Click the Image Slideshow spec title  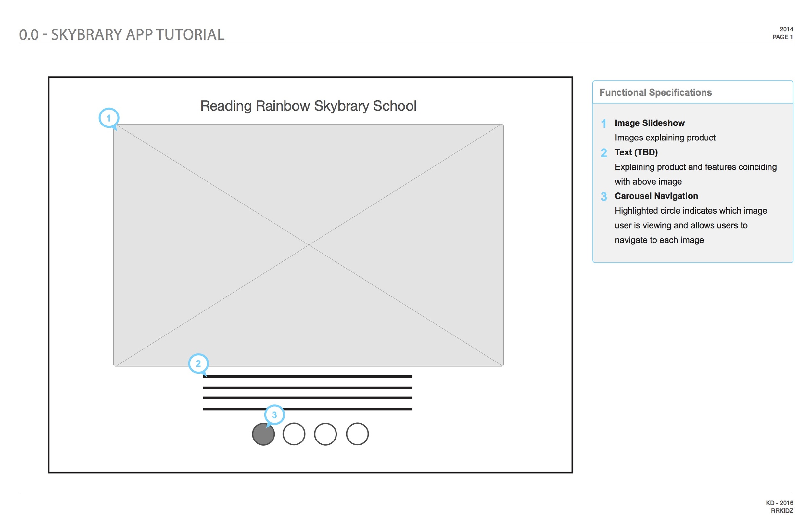click(650, 123)
